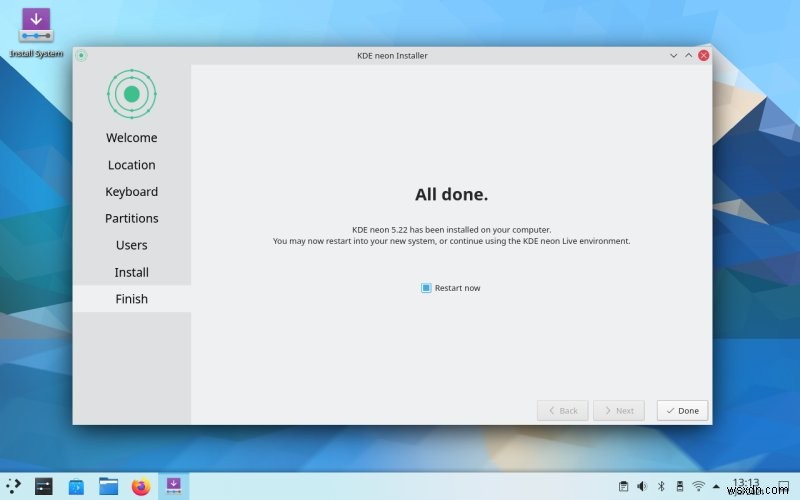Viewport: 800px width, 500px height.
Task: Open Dolphin file manager from taskbar
Action: pos(109,486)
